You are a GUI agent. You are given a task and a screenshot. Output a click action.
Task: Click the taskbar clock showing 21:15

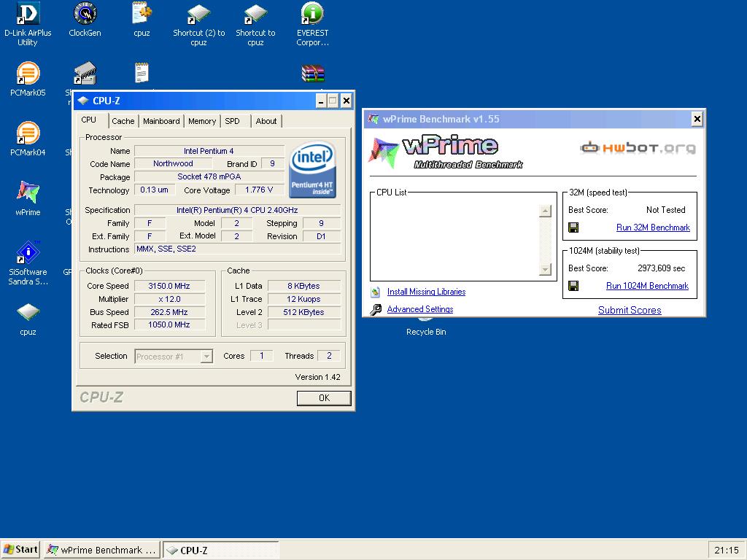(727, 550)
